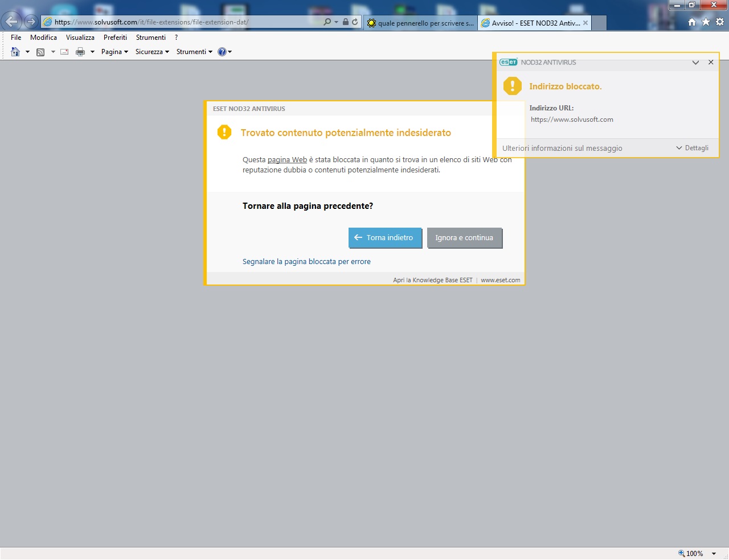
Task: Open 'Apri la Knowledge Base ESET' link
Action: 433,280
